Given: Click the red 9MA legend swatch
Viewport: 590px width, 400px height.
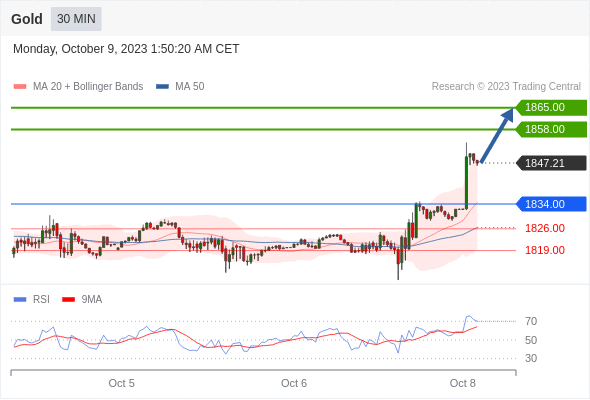Looking at the screenshot, I should click(x=68, y=300).
